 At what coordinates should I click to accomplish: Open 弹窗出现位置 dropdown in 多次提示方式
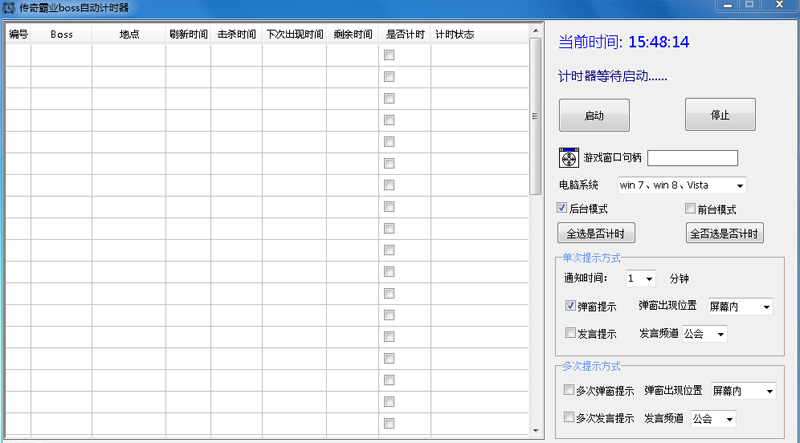coord(743,391)
